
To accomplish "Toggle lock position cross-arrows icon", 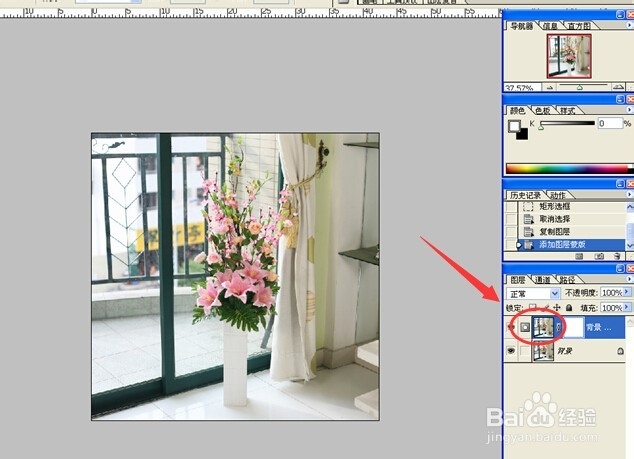I will tap(557, 308).
